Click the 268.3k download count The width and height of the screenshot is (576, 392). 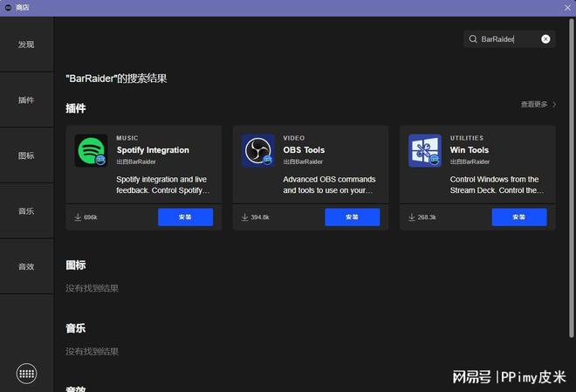pos(427,217)
